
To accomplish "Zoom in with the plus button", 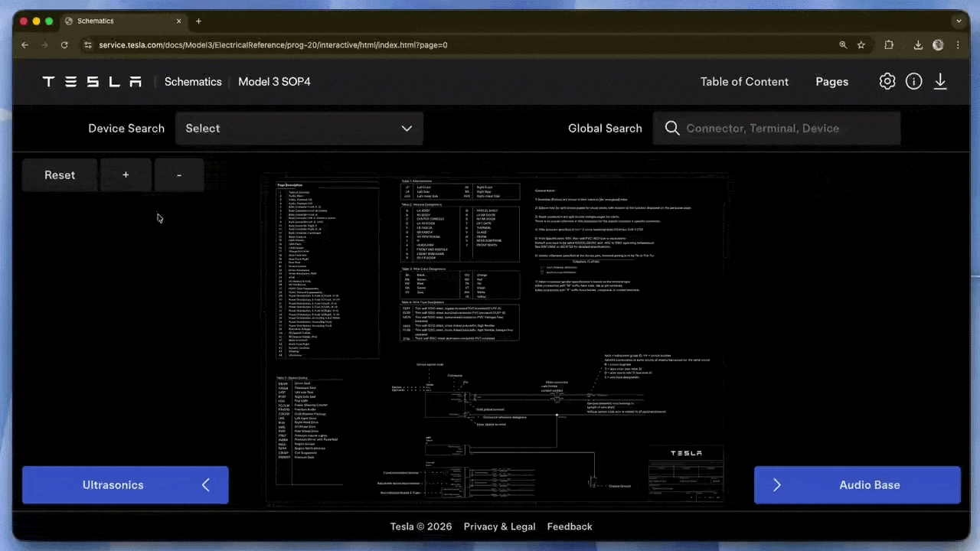I will tap(126, 175).
